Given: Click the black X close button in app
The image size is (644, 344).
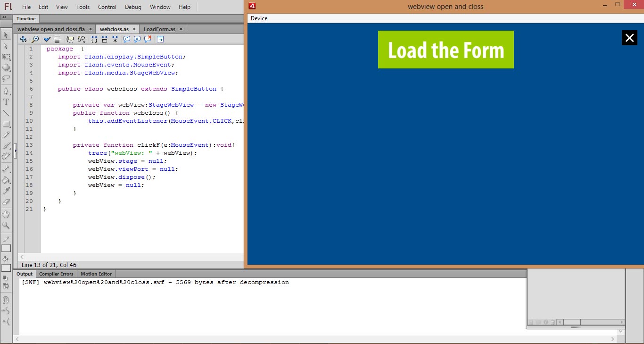Looking at the screenshot, I should [629, 38].
